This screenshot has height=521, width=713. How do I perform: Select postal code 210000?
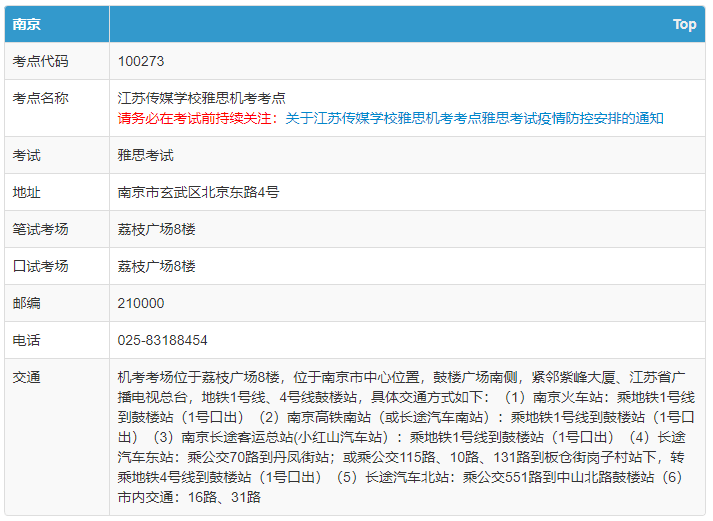pyautogui.click(x=141, y=303)
